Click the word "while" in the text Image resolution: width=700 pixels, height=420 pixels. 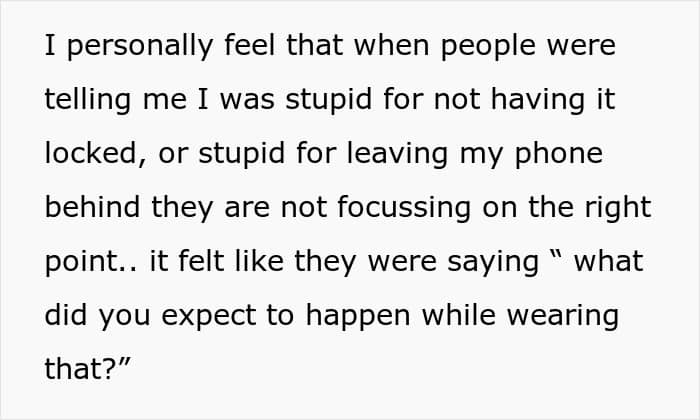pos(458,315)
